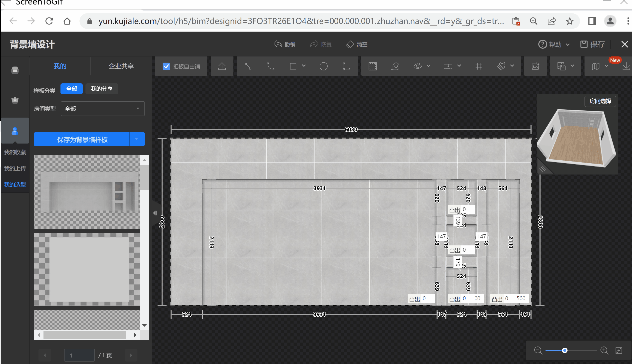Click the grid hash toolbar icon
This screenshot has height=364, width=632.
(478, 66)
